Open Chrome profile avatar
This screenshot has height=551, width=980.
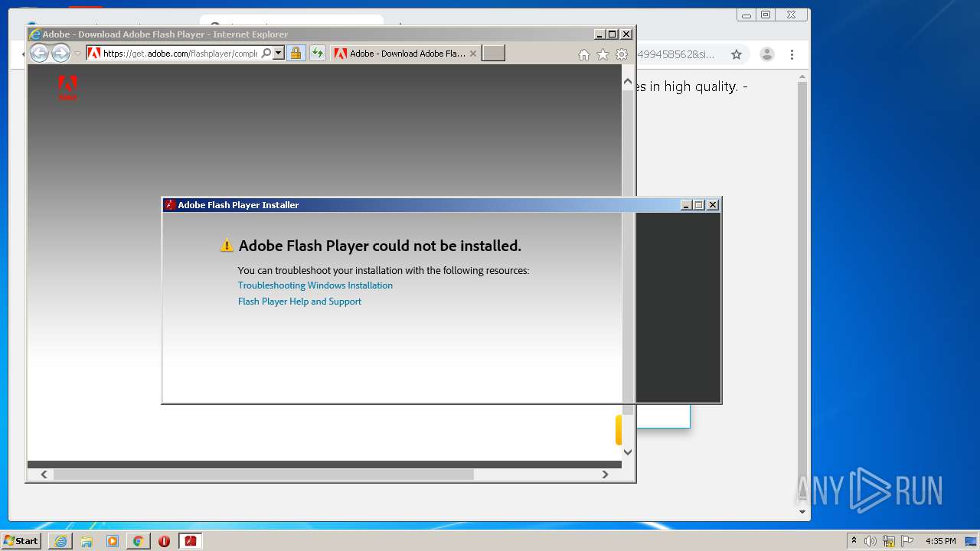click(766, 54)
